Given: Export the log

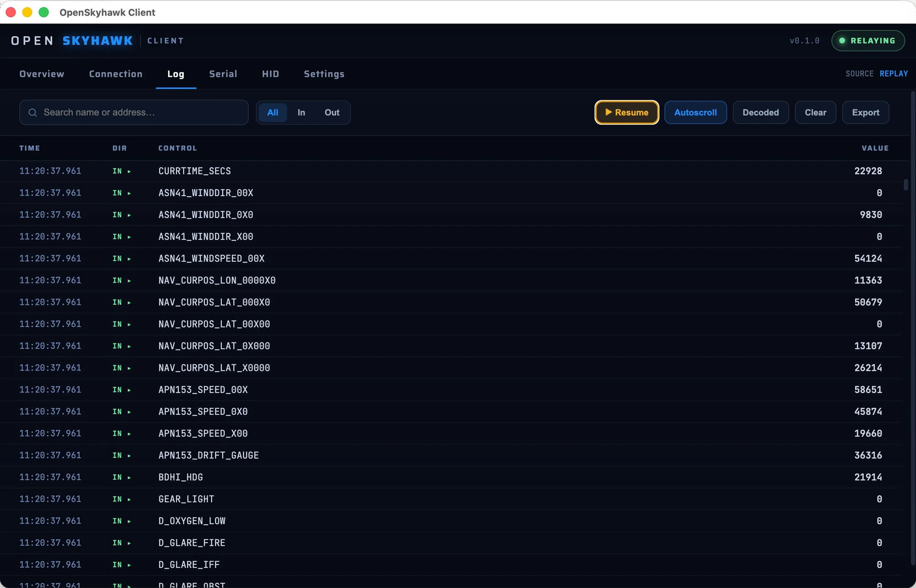Looking at the screenshot, I should point(866,112).
